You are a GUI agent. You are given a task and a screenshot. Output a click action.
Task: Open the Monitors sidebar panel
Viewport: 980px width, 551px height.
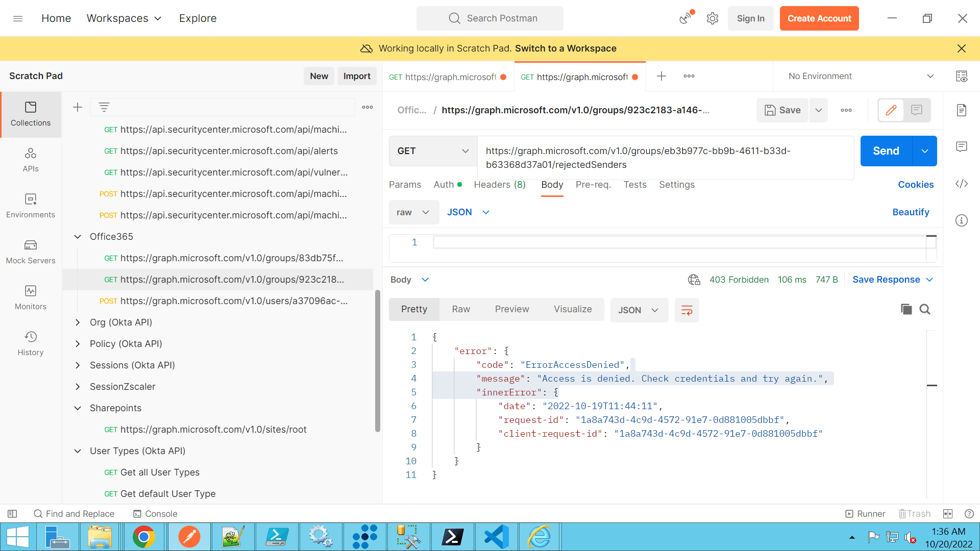[x=31, y=298]
